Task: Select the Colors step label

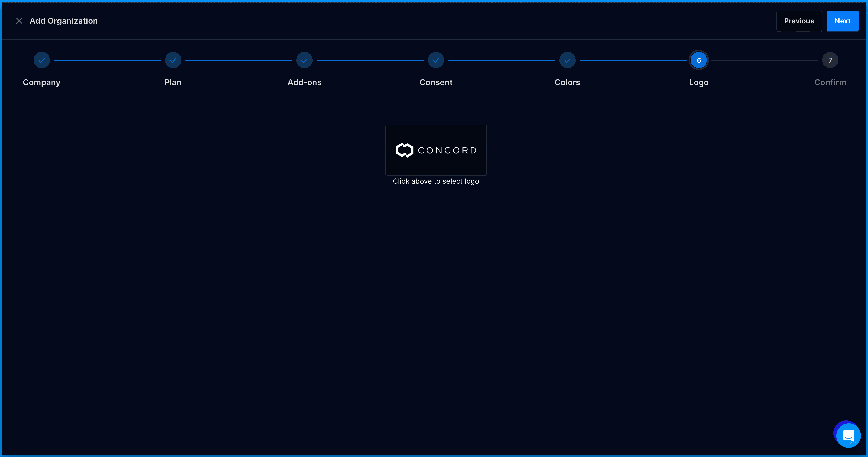Action: pos(567,82)
